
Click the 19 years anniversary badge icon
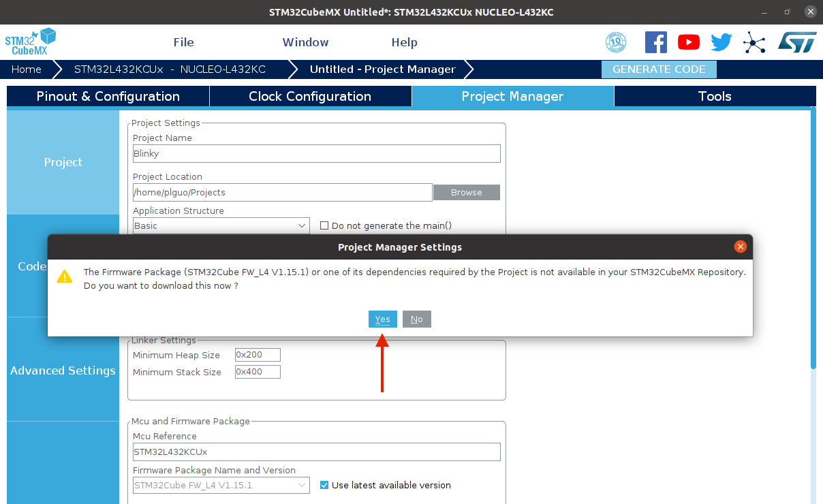pyautogui.click(x=615, y=42)
